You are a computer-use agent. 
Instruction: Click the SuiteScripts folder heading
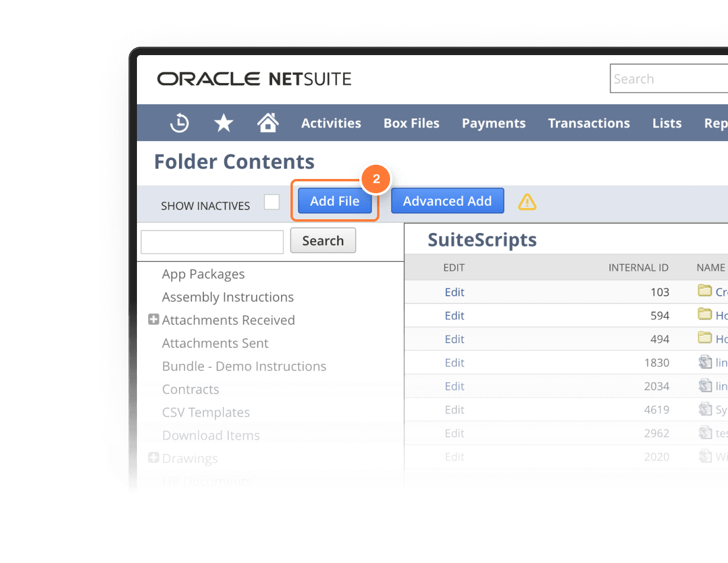coord(483,239)
